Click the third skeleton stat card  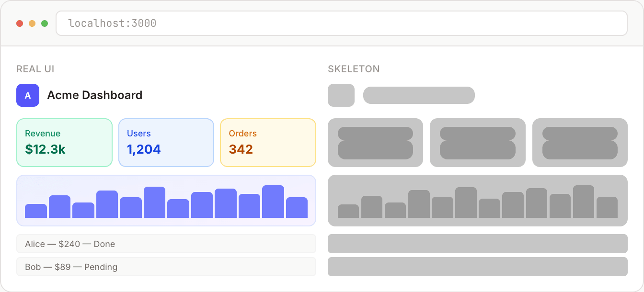[580, 143]
